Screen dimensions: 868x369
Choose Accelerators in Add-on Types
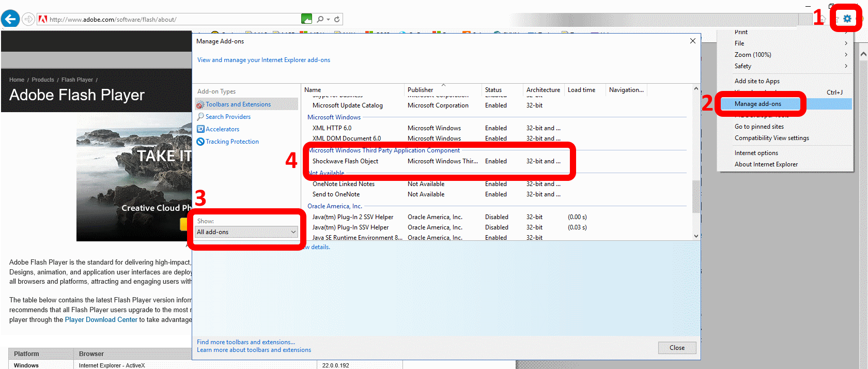(222, 129)
